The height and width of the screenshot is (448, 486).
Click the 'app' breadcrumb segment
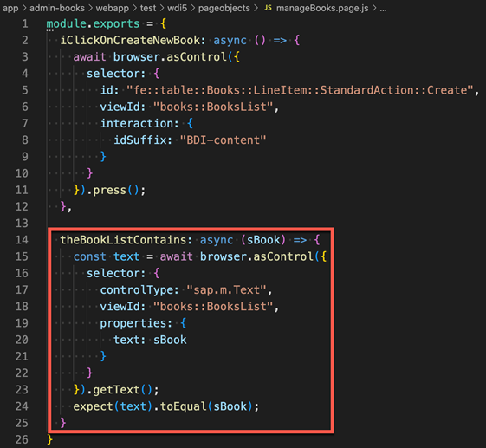point(10,8)
